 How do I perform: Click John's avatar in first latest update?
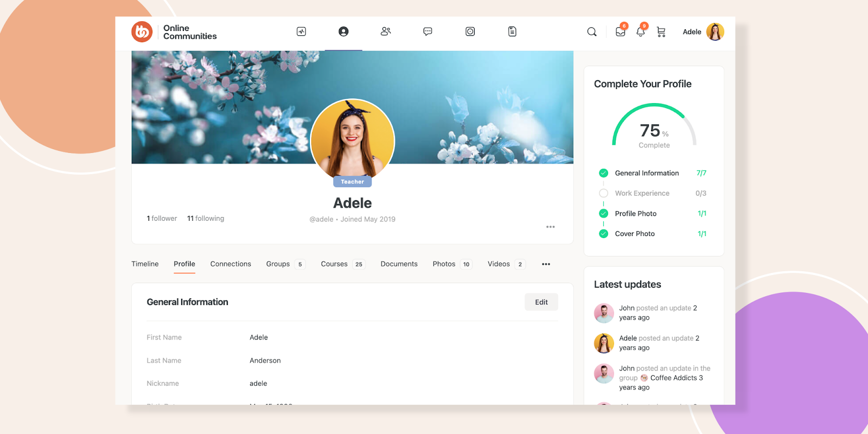[604, 313]
